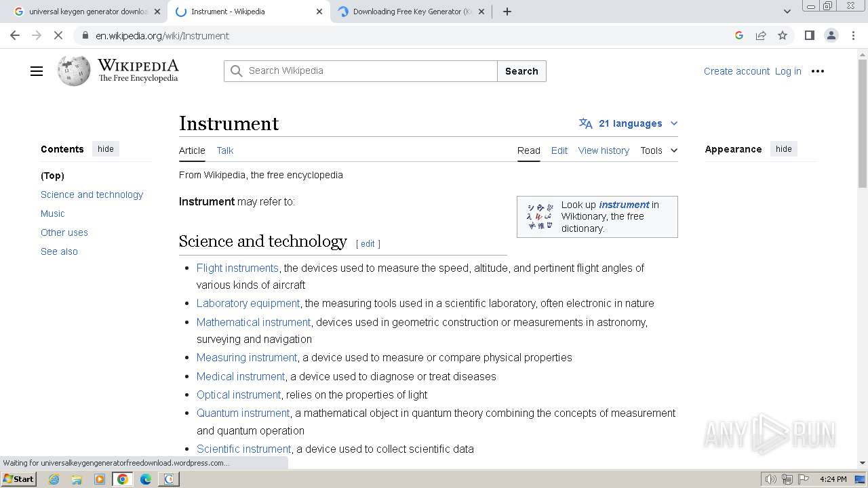The image size is (868, 488).
Task: Click the Windows Start button
Action: click(19, 479)
